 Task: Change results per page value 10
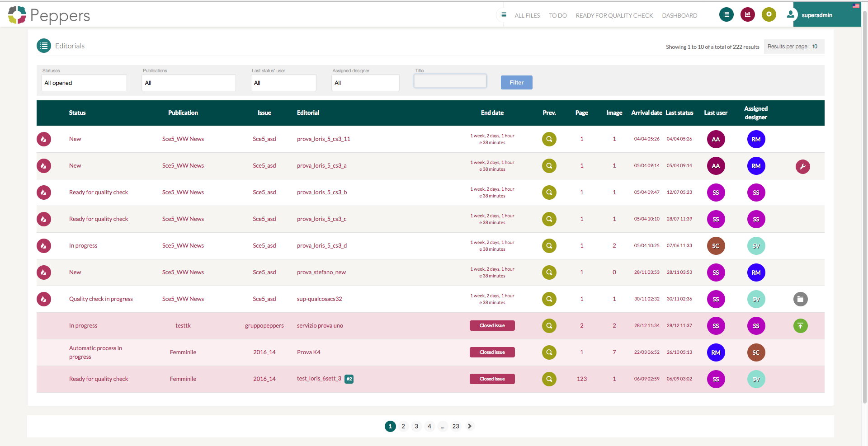click(815, 47)
